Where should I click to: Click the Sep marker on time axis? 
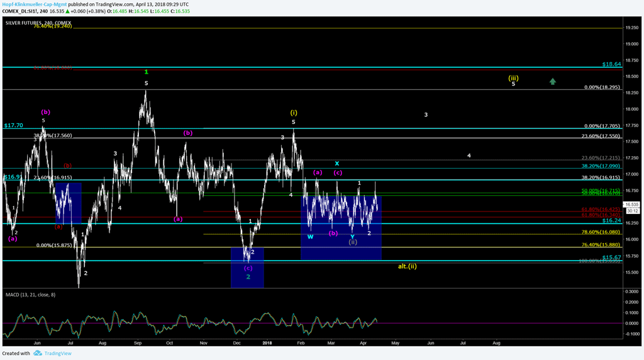pos(136,342)
